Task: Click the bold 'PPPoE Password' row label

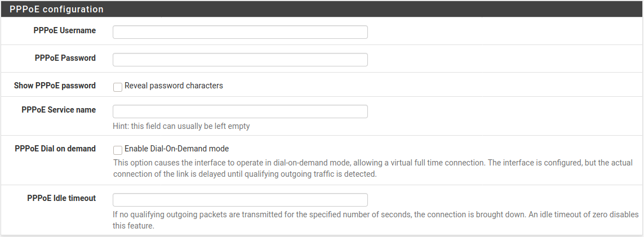Action: tap(65, 58)
